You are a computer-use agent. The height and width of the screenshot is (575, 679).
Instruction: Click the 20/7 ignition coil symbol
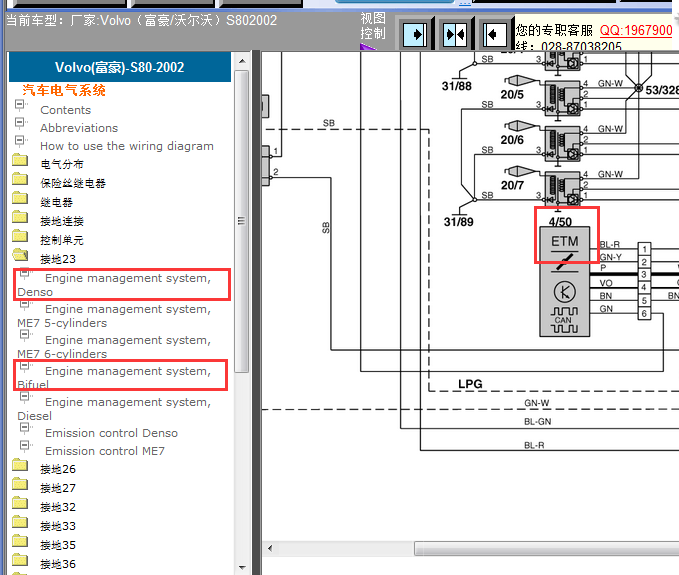pos(562,189)
